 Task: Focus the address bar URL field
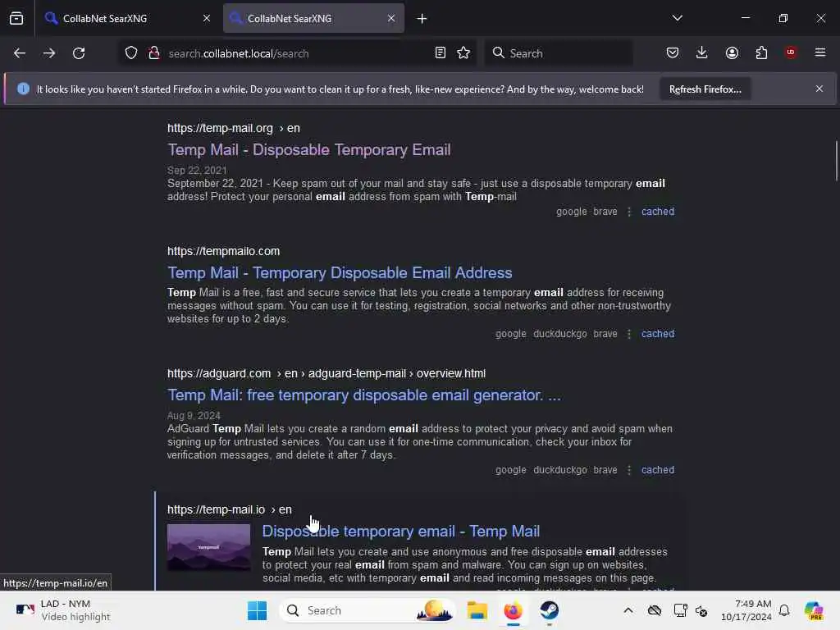(x=297, y=53)
